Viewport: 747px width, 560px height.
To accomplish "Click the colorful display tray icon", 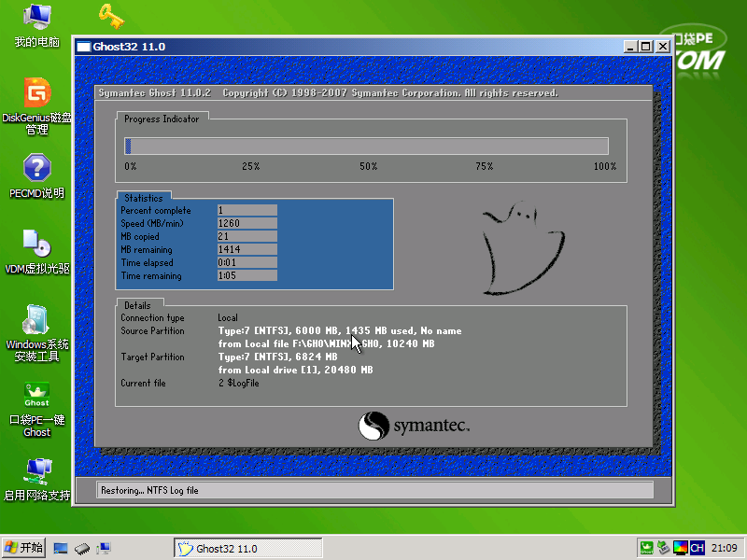I will 680,548.
